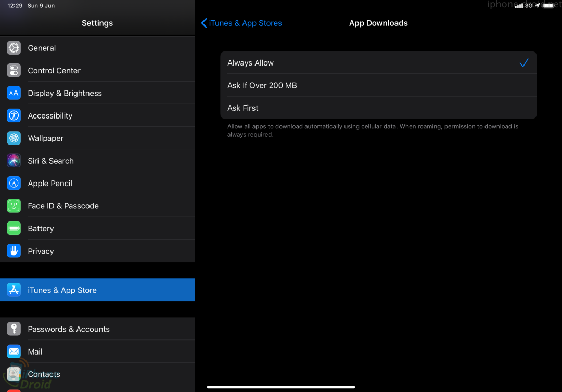Open Privacy settings row
The height and width of the screenshot is (392, 562).
pyautogui.click(x=97, y=251)
